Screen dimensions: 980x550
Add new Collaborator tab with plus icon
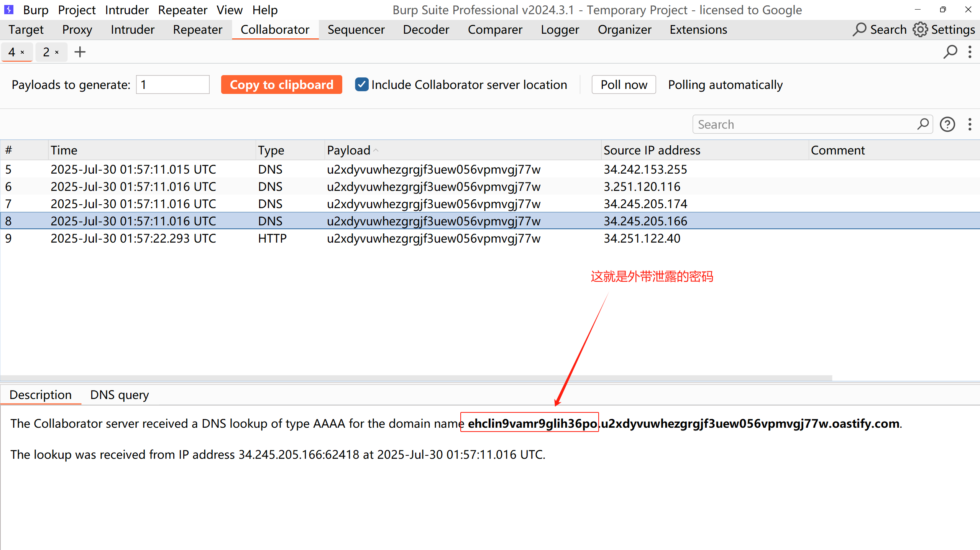[x=80, y=52]
